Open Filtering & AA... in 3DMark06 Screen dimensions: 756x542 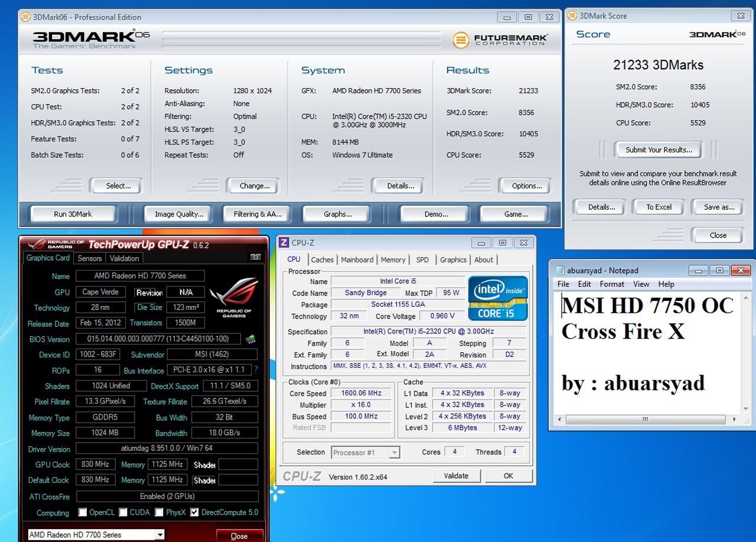258,214
